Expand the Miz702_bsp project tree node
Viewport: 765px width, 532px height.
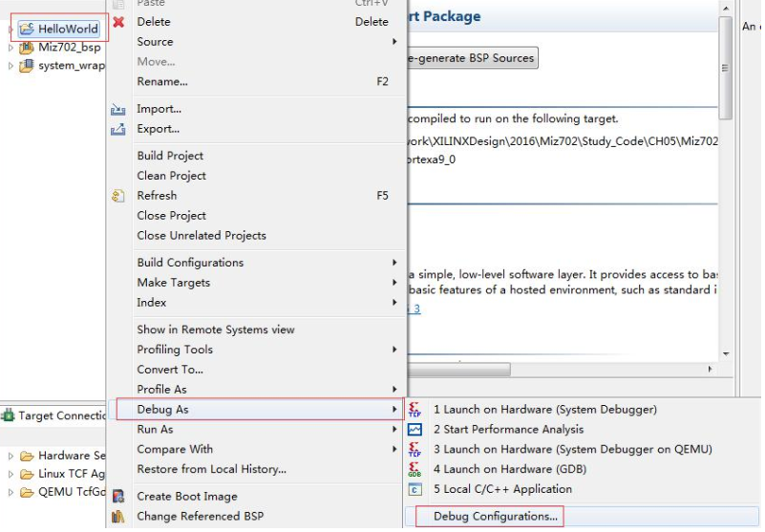point(11,48)
